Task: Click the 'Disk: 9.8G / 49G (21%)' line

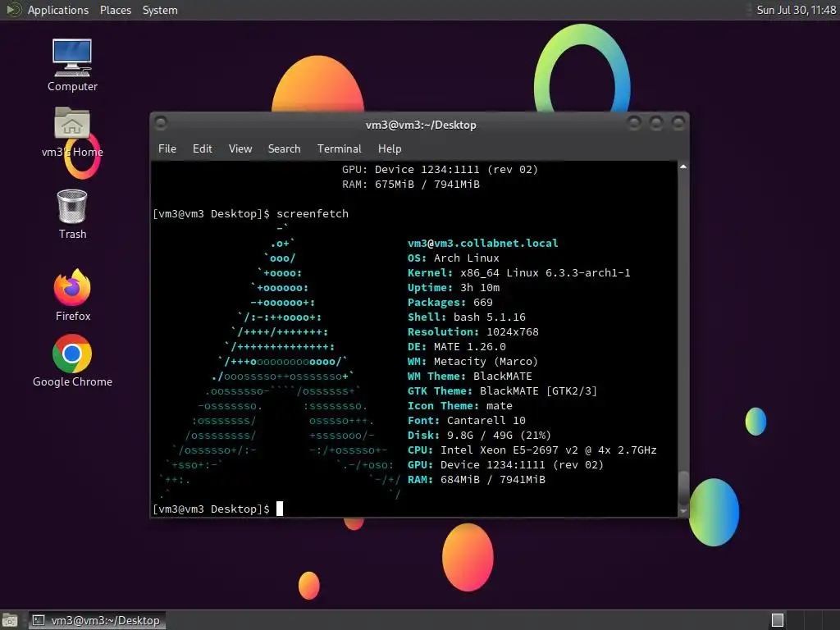Action: click(x=479, y=436)
